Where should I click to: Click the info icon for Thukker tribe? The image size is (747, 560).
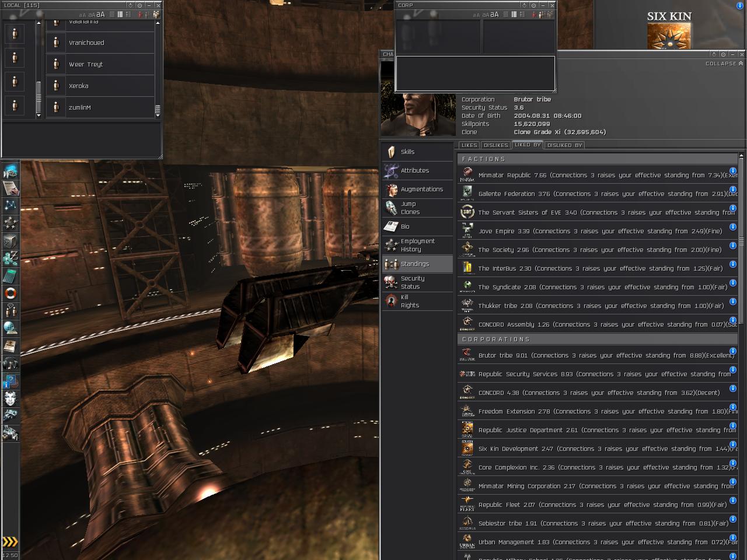(x=733, y=302)
